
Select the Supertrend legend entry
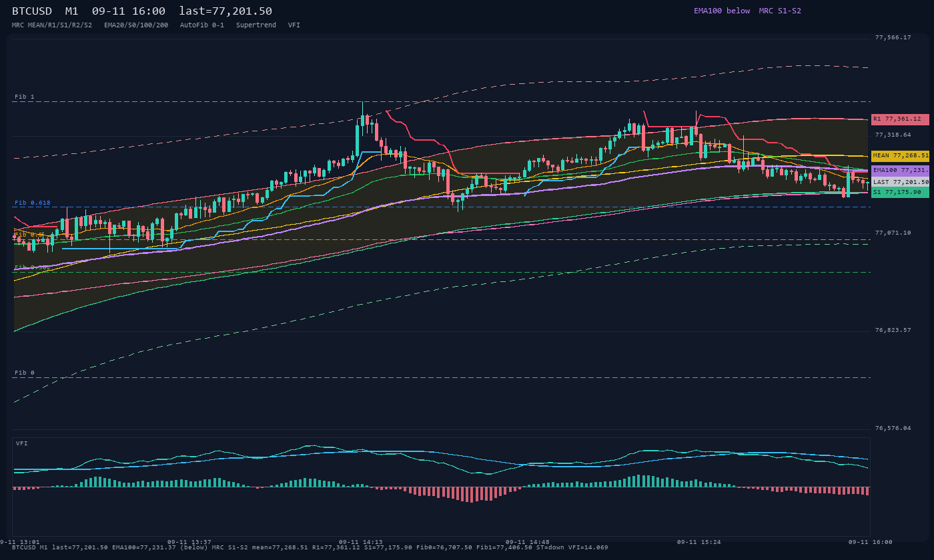point(256,25)
